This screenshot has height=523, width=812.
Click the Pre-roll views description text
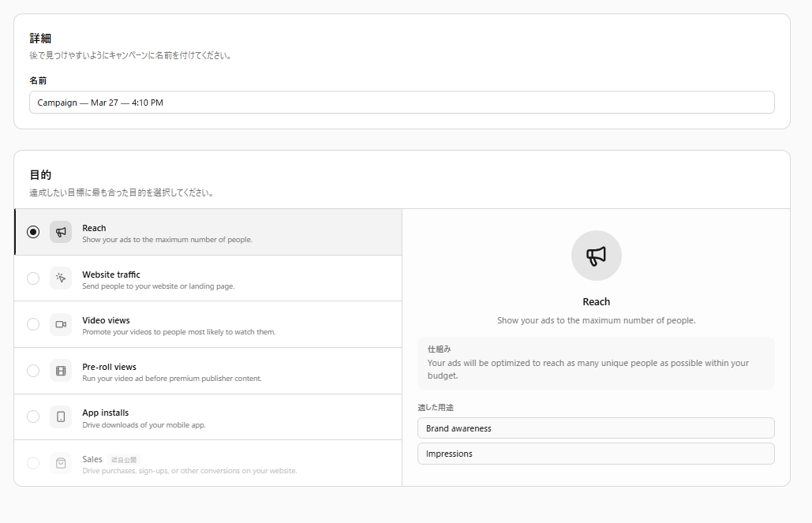171,379
